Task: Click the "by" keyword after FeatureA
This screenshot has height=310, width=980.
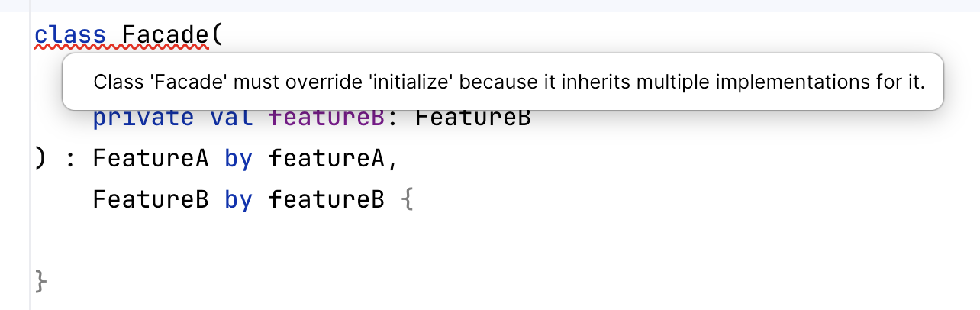Action: click(238, 159)
